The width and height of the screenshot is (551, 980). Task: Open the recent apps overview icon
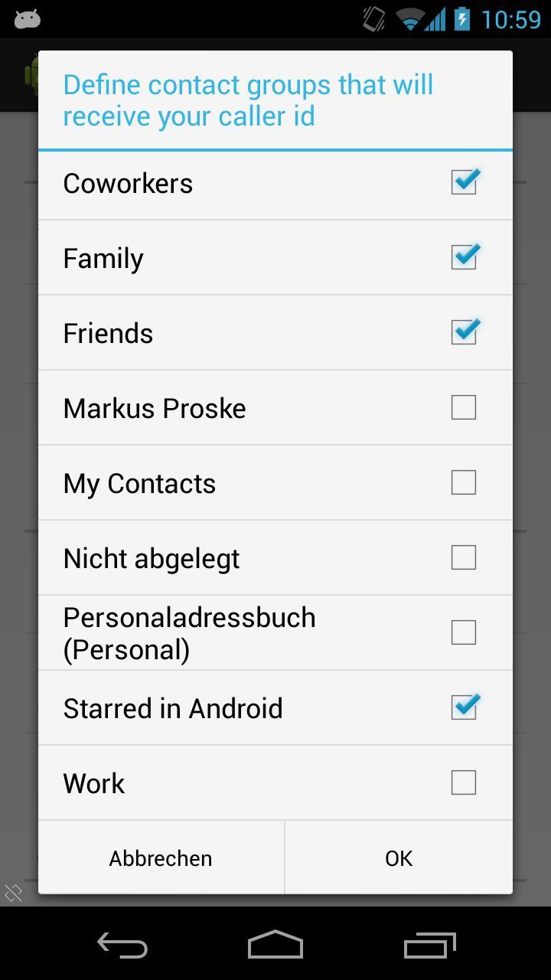429,946
